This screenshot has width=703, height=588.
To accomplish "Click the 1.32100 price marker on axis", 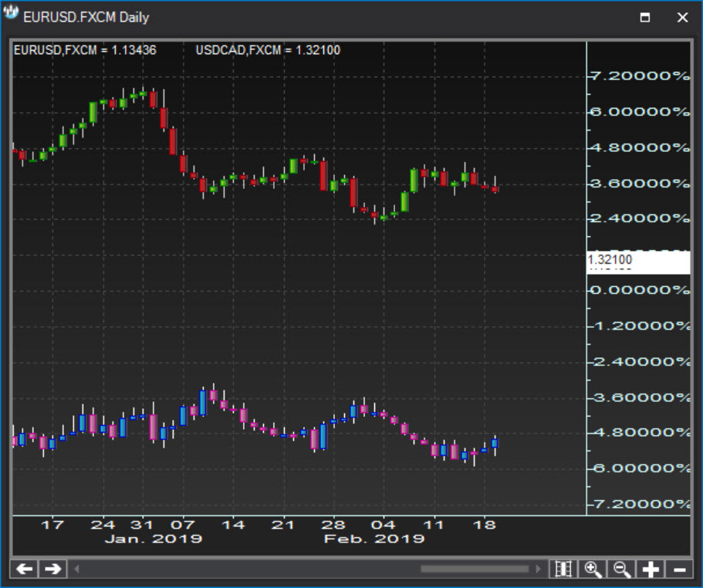I will [638, 262].
